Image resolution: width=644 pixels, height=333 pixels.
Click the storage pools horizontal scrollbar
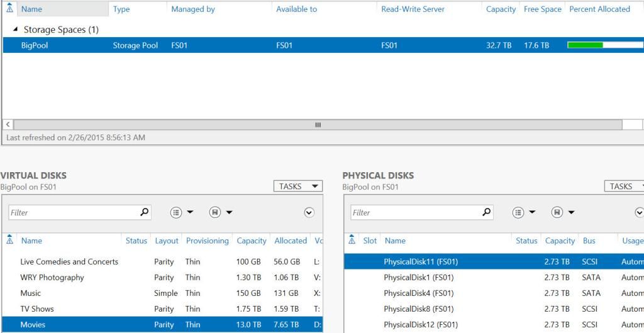tap(318, 124)
